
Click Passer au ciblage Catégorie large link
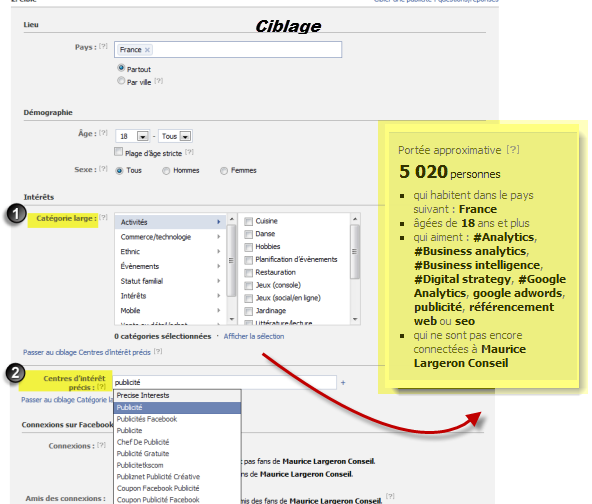67,399
